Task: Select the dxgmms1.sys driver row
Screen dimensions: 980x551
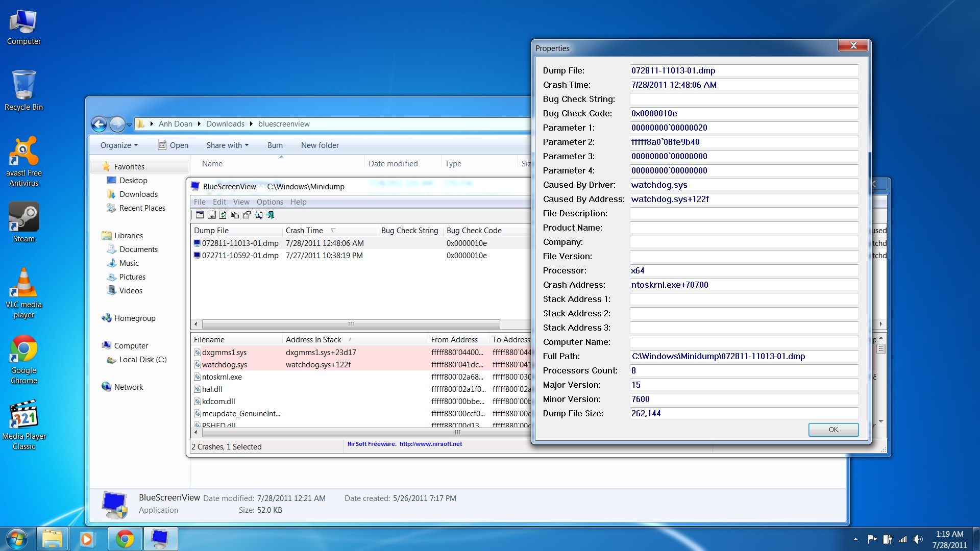Action: click(x=360, y=353)
